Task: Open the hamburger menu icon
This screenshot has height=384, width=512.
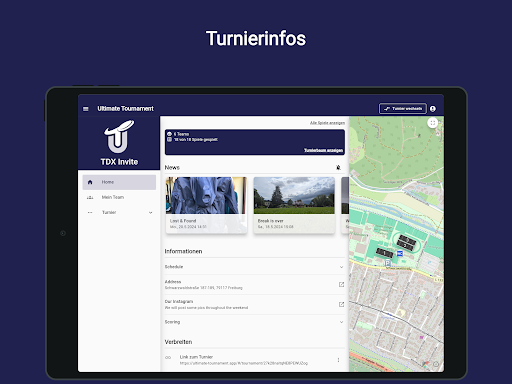Action: coord(86,109)
